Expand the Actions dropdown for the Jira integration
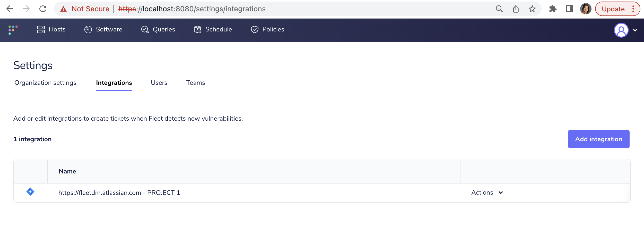This screenshot has height=233, width=644. click(487, 192)
